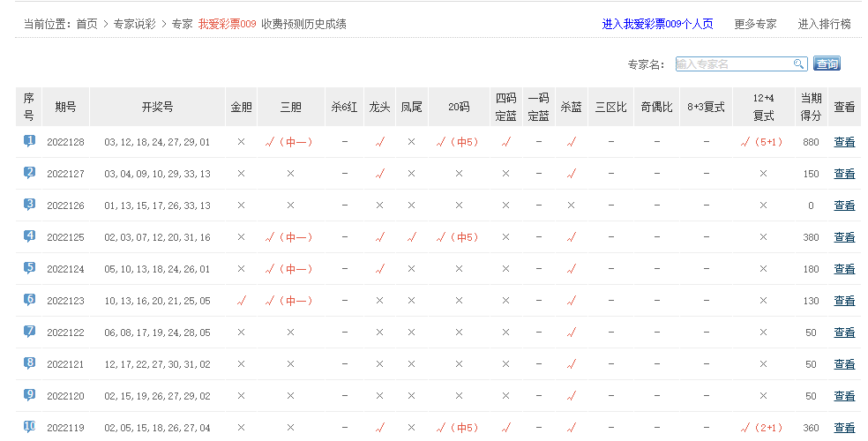Click the magnifier icon in the expert search box
This screenshot has height=441, width=868.
[798, 64]
